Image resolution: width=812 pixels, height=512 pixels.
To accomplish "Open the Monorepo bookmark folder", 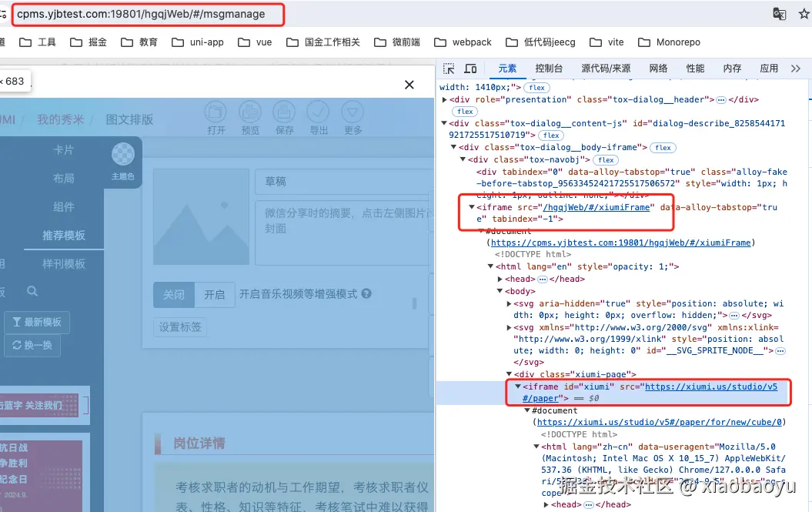I will coord(669,42).
